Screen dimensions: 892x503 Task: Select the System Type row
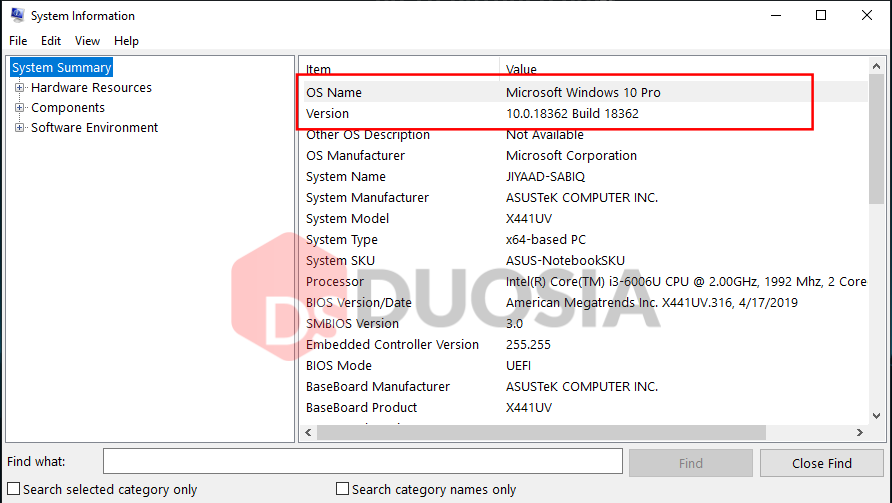pyautogui.click(x=584, y=240)
